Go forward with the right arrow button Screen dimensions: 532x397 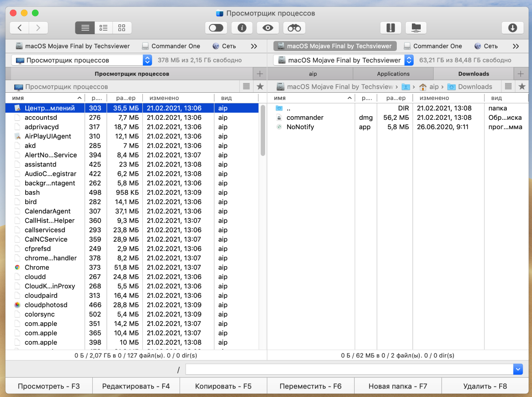pos(39,28)
